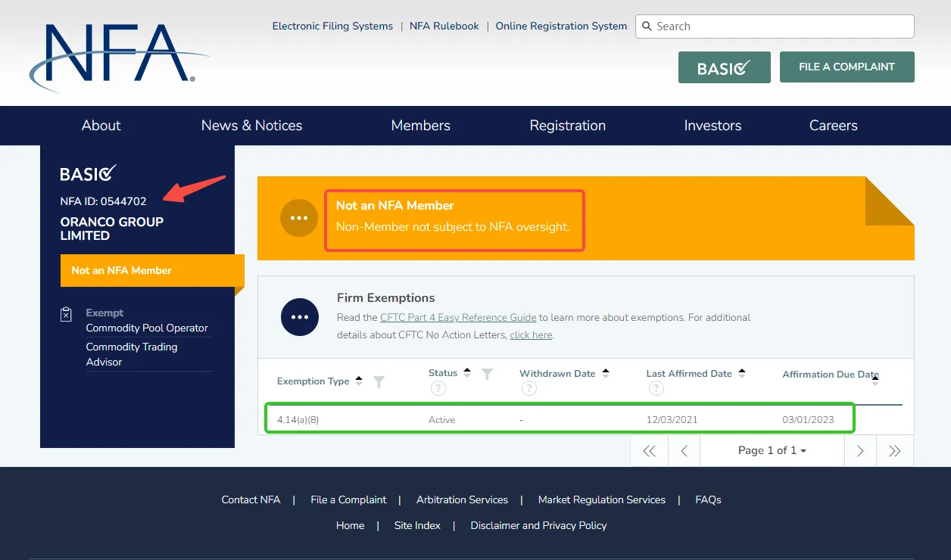This screenshot has width=951, height=560.
Task: Click ORANCO GROUP LIMITED firm name
Action: [112, 229]
